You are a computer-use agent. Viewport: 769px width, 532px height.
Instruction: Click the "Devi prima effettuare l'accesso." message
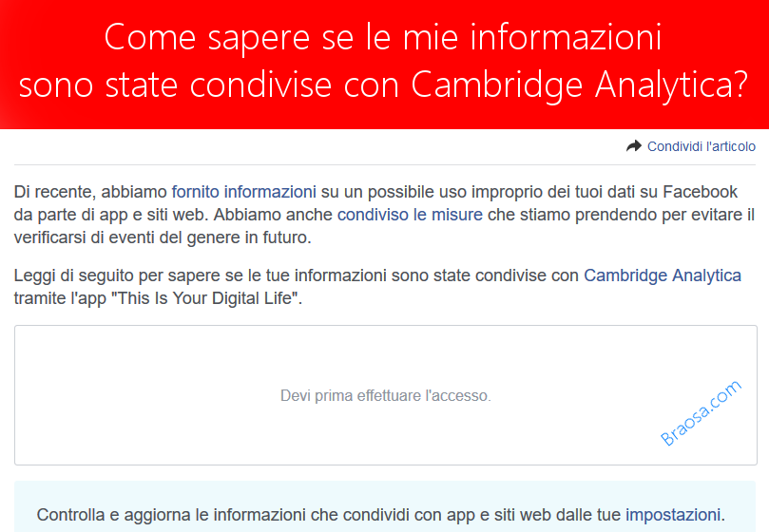pos(385,395)
